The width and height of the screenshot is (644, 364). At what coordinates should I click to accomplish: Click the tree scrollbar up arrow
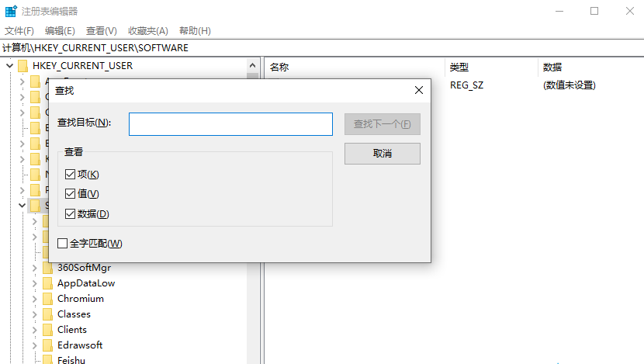pyautogui.click(x=253, y=66)
